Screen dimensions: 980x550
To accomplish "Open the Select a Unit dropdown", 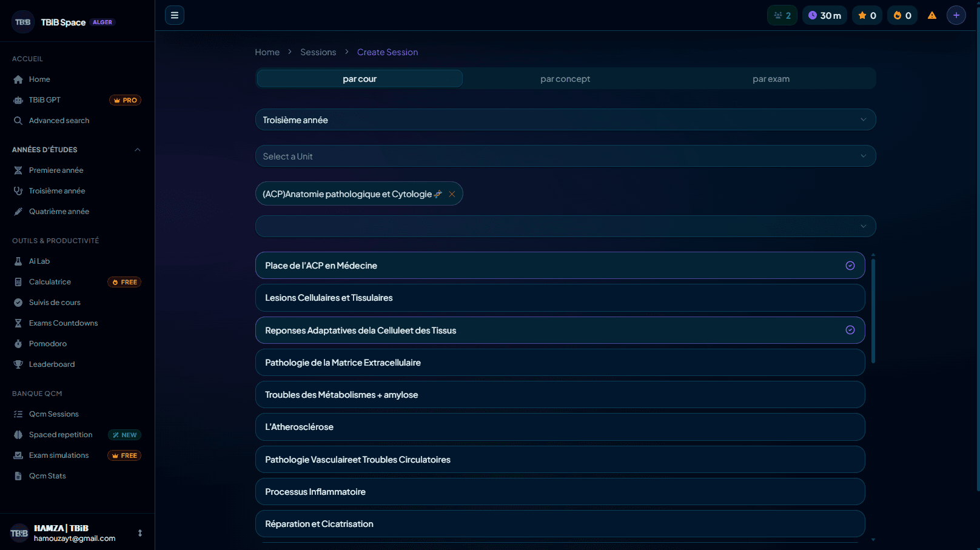I will pos(565,156).
